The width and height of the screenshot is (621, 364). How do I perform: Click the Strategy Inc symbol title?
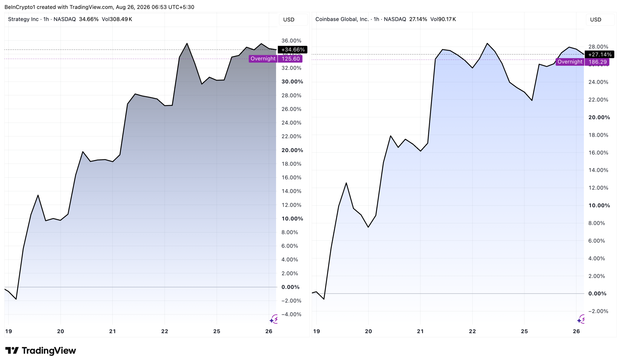pos(23,19)
